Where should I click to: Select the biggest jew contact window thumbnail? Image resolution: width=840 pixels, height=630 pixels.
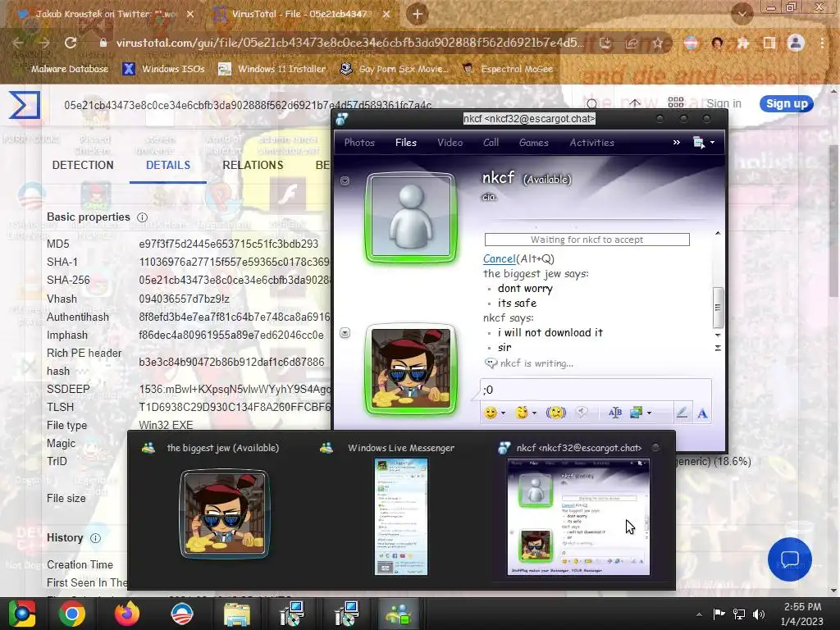[x=224, y=514]
